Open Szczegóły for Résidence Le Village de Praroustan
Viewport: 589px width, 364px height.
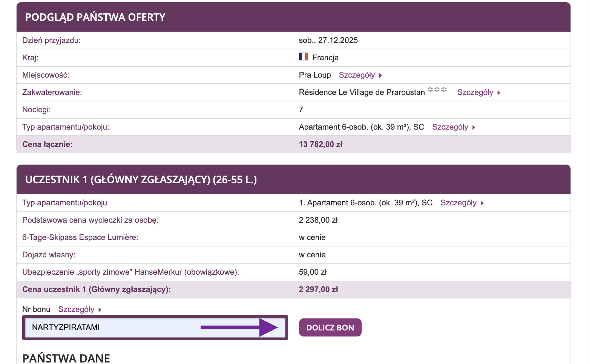pyautogui.click(x=475, y=92)
